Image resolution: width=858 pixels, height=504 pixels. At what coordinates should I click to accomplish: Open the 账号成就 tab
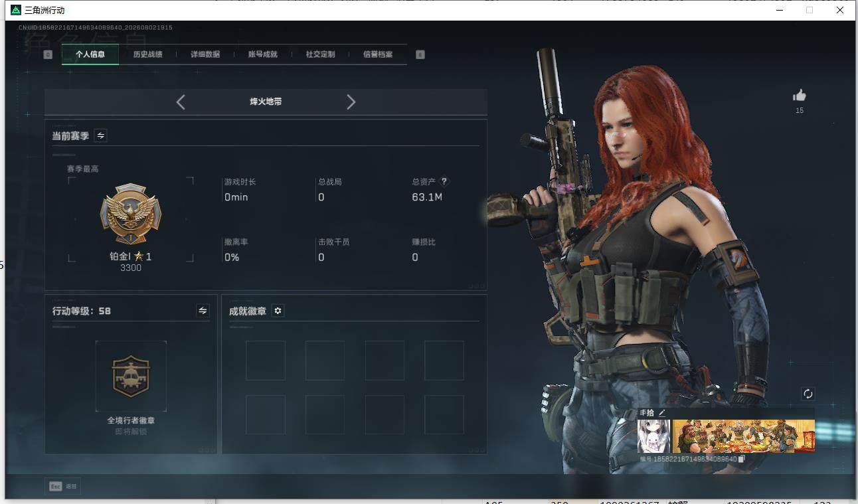tap(263, 54)
